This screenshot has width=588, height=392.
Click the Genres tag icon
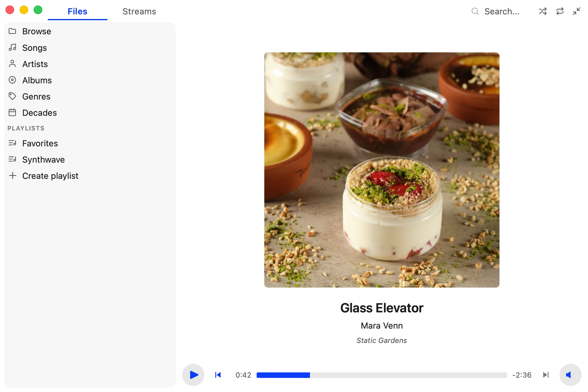coord(12,96)
